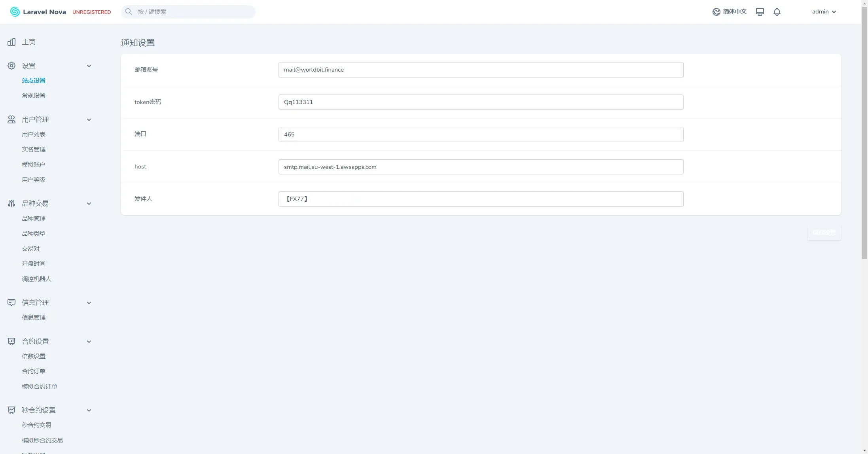Open the admin user dropdown
Screen dimensions: 868x454
click(x=824, y=12)
